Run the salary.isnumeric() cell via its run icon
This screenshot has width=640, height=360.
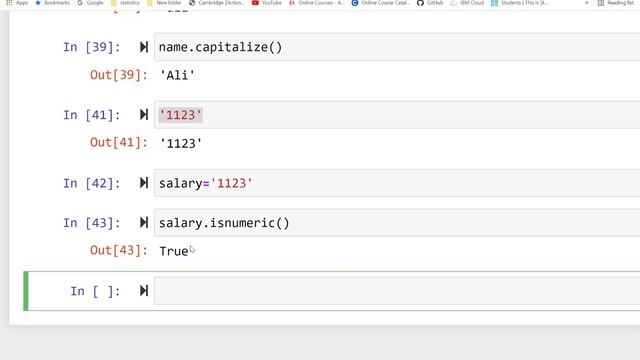pyautogui.click(x=144, y=222)
